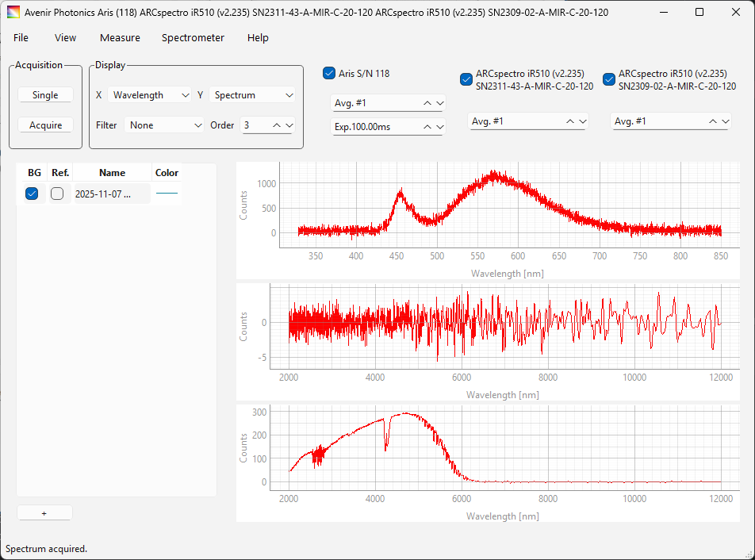The image size is (755, 560).
Task: Click up arrow on Exp.100.00ms field
Action: click(x=427, y=127)
